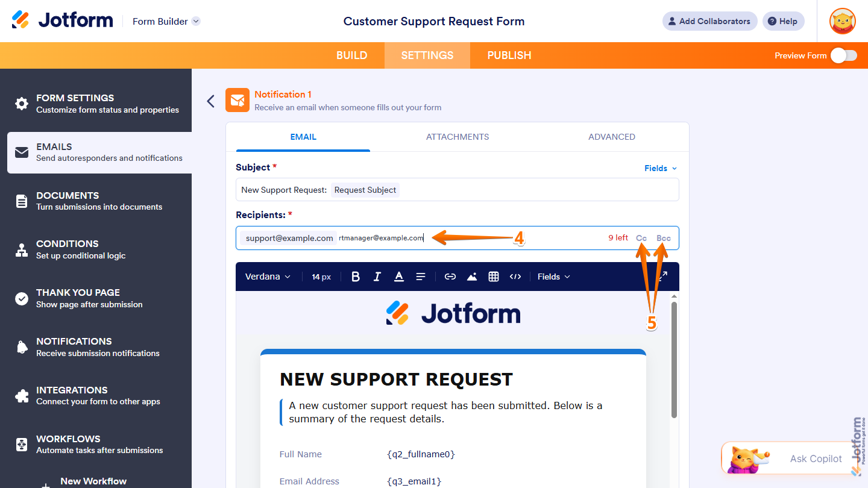Click the Jotform logo in header
The height and width of the screenshot is (488, 868).
point(62,20)
